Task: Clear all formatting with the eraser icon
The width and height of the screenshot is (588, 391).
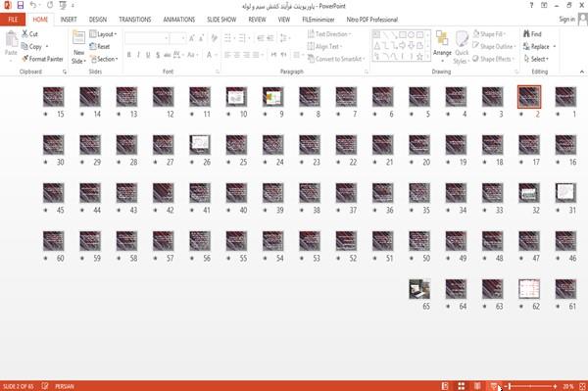Action: (214, 38)
